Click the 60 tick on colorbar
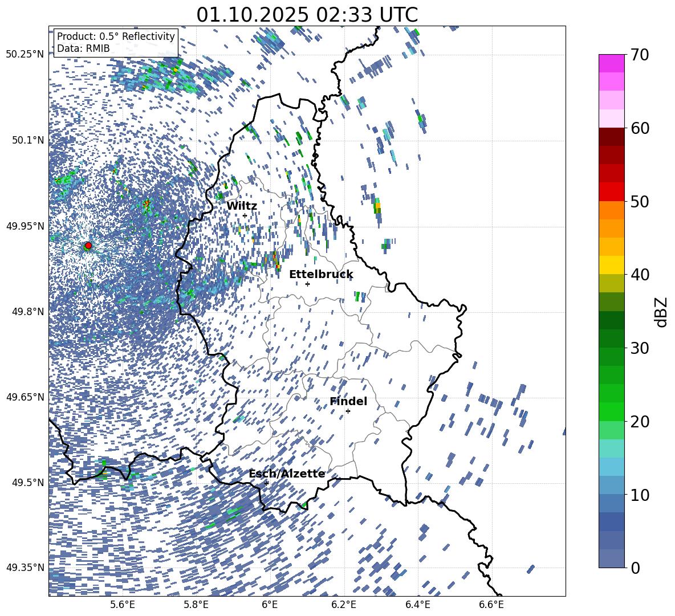 tap(640, 128)
